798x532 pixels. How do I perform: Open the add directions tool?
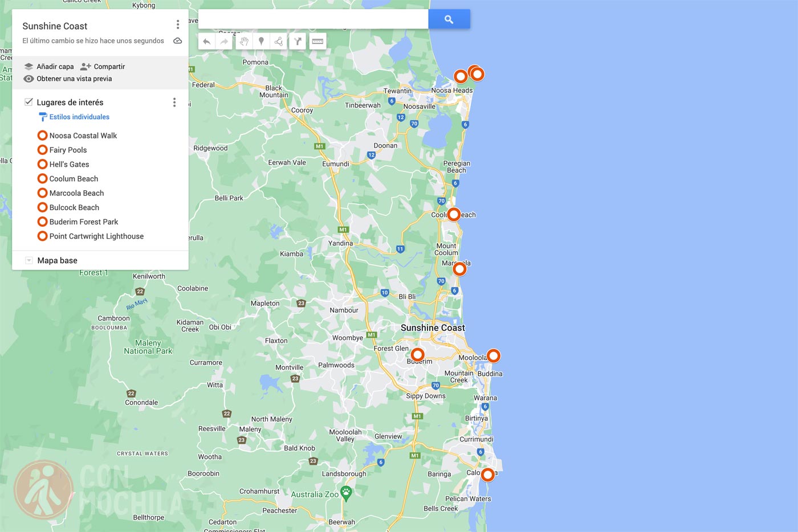pos(298,40)
